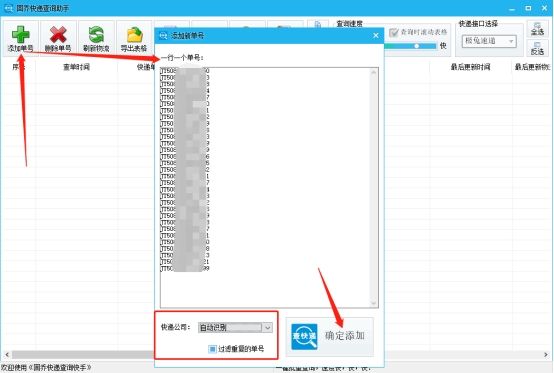Close the 添加新单号 dialog
Viewport: 554px width, 373px height.
(x=376, y=35)
